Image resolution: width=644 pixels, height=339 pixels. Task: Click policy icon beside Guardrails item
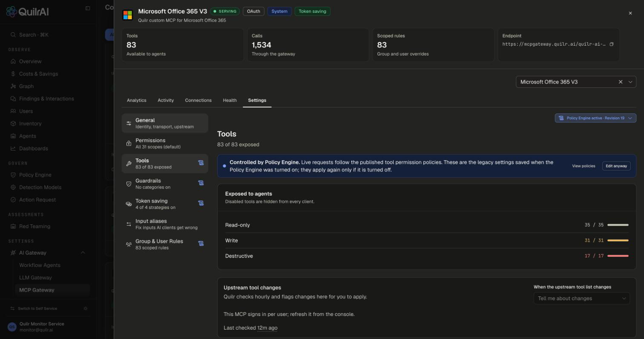click(x=201, y=183)
